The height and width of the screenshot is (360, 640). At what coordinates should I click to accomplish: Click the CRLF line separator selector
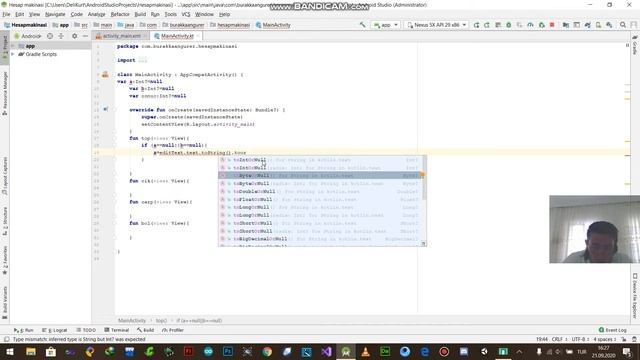pyautogui.click(x=559, y=339)
